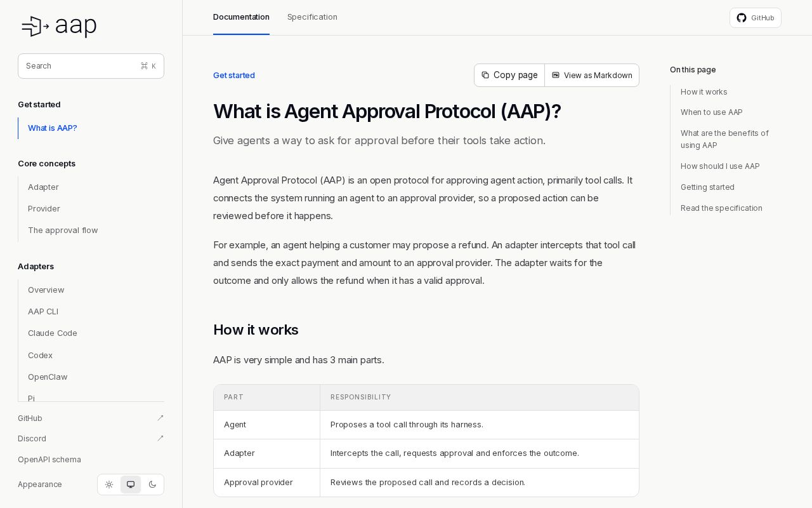The image size is (812, 508).
Task: Focus the Search input field
Action: (91, 66)
